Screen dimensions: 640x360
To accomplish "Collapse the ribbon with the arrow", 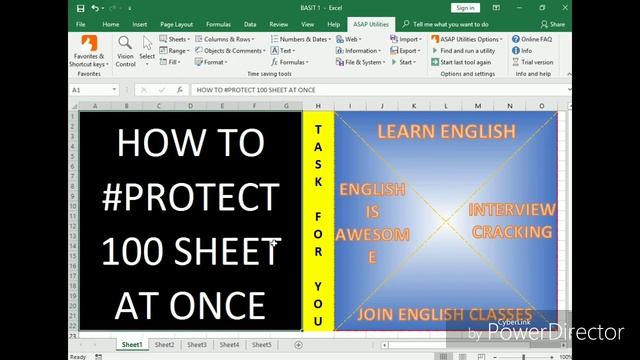I will coord(569,74).
